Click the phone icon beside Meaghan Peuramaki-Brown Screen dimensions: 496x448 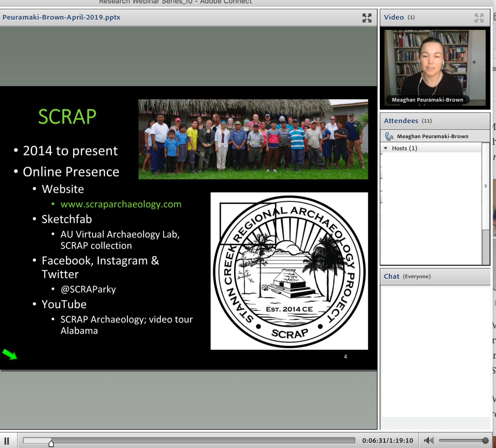click(x=389, y=136)
